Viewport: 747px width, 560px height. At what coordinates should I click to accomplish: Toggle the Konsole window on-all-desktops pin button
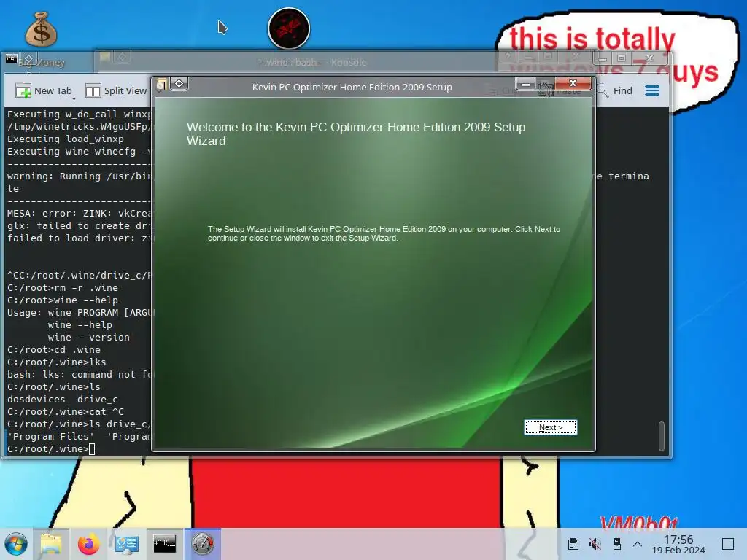28,59
